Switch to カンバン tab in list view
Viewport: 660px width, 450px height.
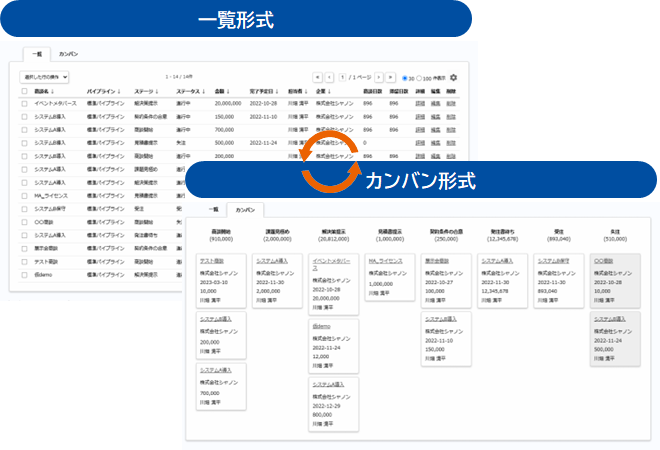click(x=68, y=54)
